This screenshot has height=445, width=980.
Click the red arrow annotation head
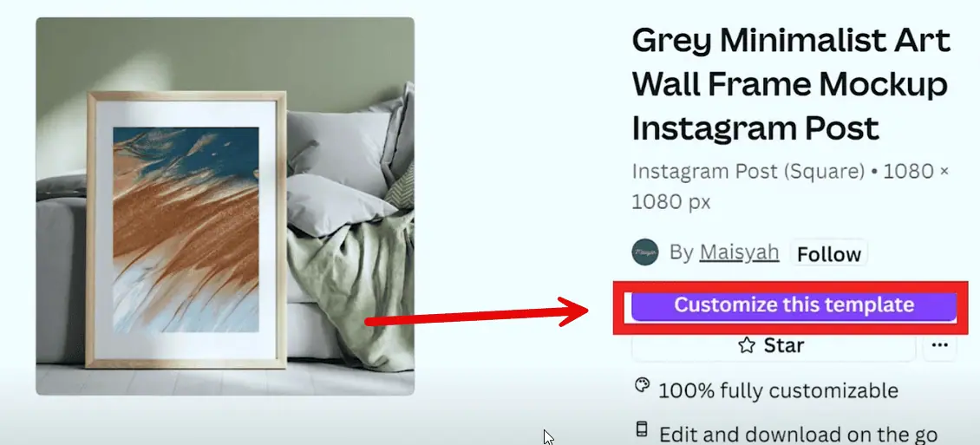570,311
